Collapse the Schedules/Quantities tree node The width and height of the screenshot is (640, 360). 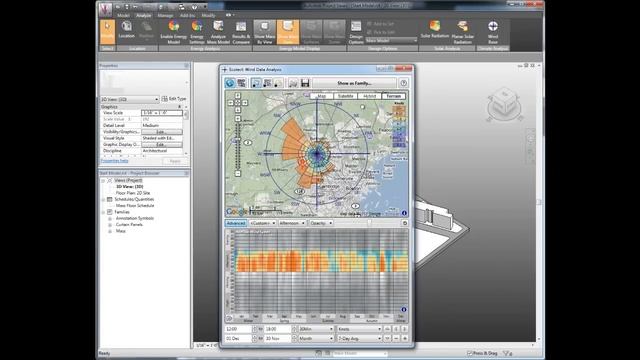pos(103,199)
